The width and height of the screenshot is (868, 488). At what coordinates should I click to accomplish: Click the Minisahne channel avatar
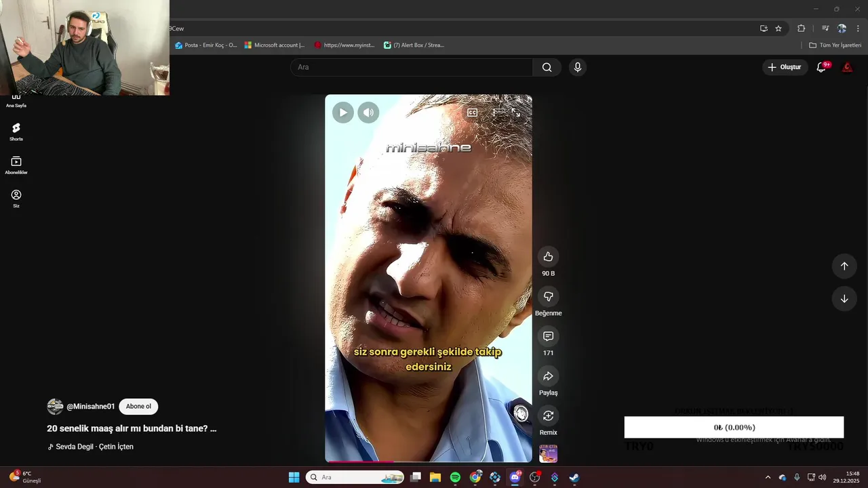pyautogui.click(x=55, y=407)
